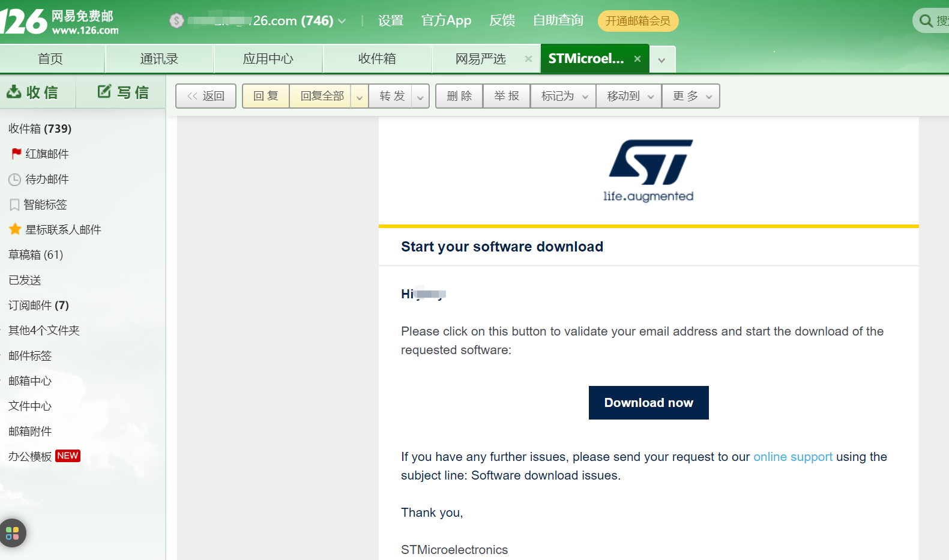
Task: Open 文件中心
Action: click(30, 406)
